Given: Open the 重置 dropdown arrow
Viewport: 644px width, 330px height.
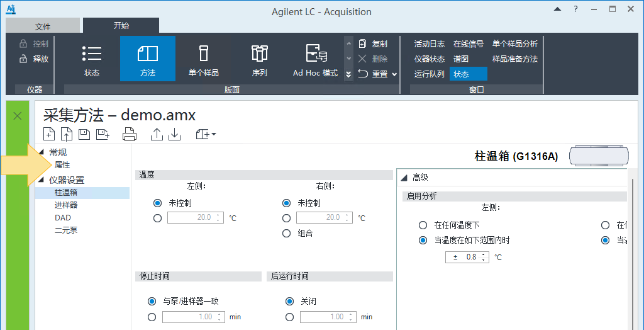Looking at the screenshot, I should tap(394, 74).
